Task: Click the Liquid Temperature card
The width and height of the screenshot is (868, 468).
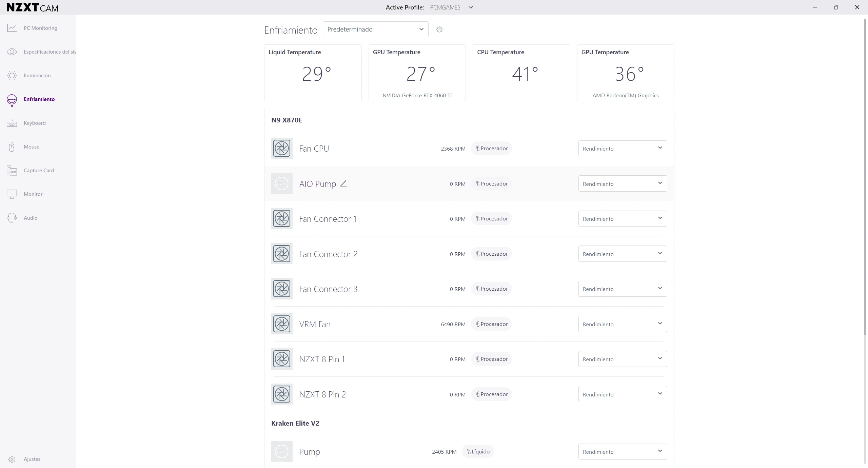Action: [x=313, y=73]
